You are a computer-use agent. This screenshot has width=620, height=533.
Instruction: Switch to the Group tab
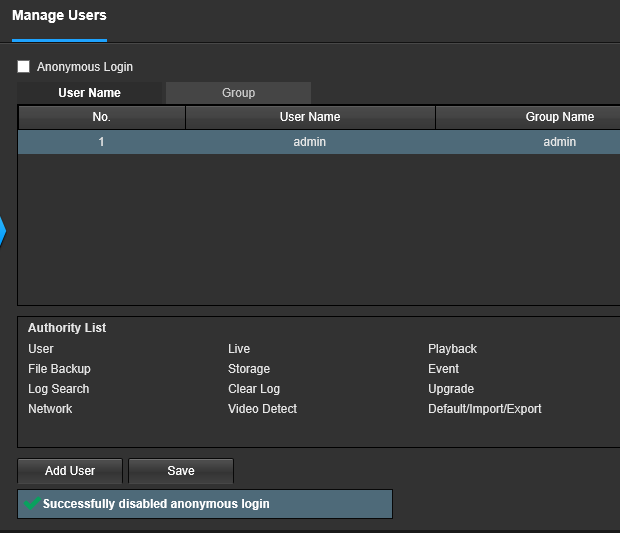[x=238, y=93]
